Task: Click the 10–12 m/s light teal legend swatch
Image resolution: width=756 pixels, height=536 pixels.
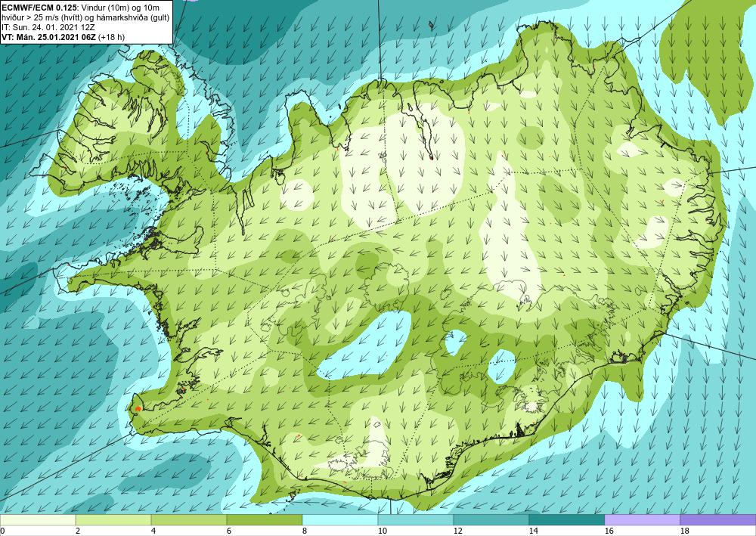Action: click(416, 519)
